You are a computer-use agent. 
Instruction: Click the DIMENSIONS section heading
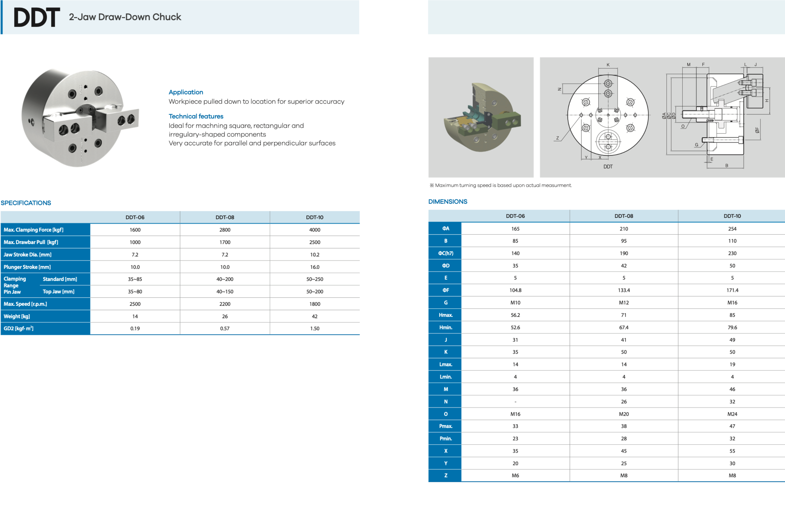click(448, 202)
